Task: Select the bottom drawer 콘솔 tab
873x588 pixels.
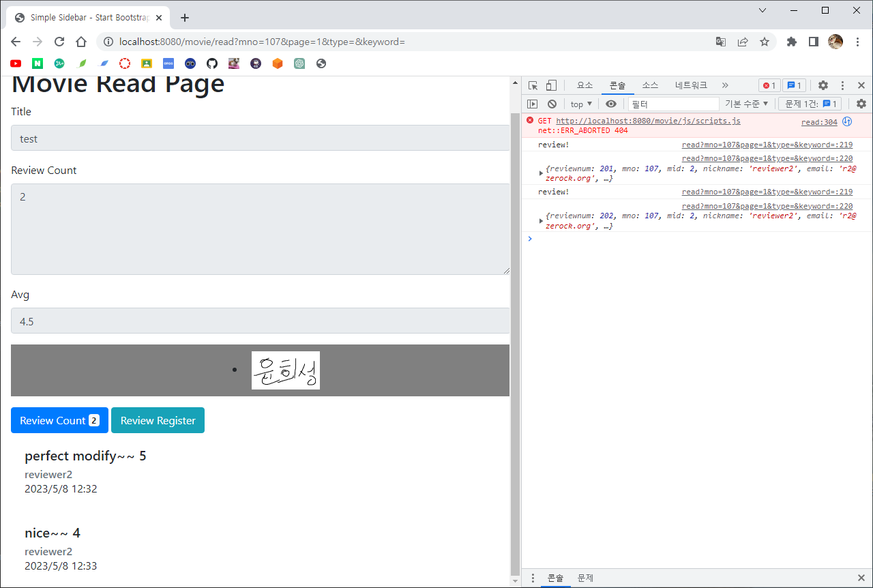Action: click(556, 578)
